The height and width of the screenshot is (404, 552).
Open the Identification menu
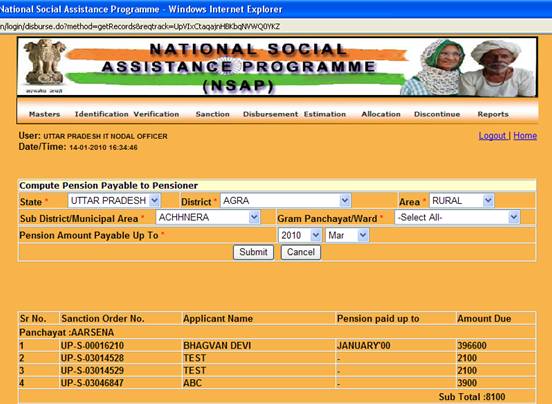pos(101,114)
